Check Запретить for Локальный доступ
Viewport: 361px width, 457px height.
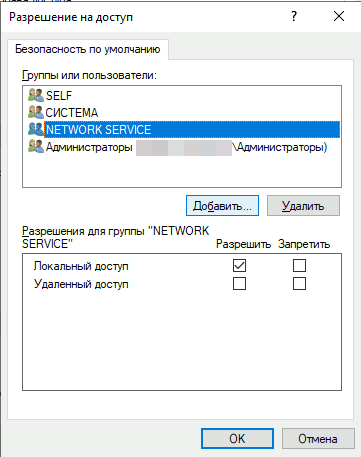click(299, 266)
